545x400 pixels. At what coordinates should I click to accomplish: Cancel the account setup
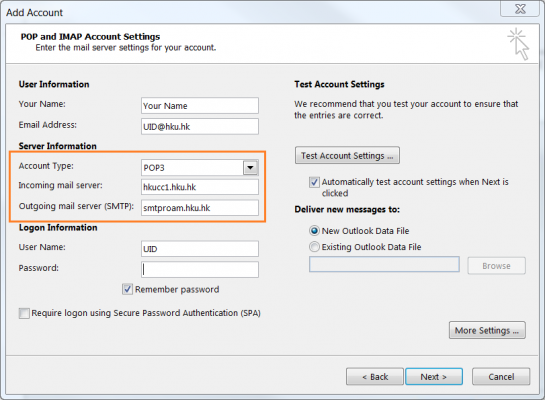501,377
